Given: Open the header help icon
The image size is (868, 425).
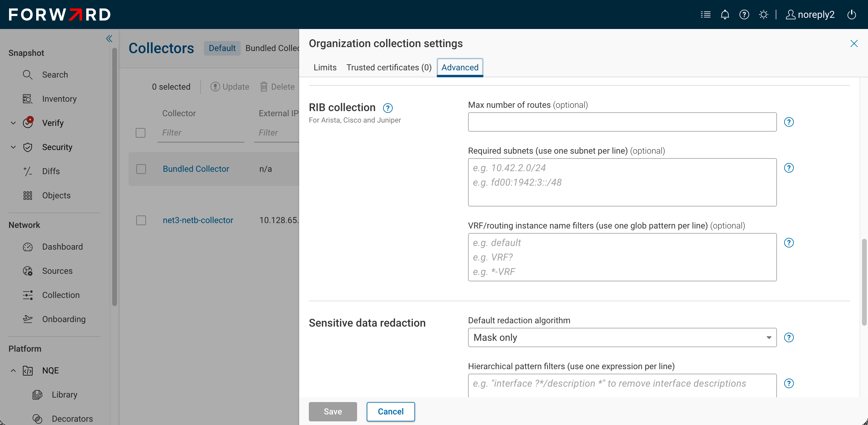Looking at the screenshot, I should tap(744, 14).
